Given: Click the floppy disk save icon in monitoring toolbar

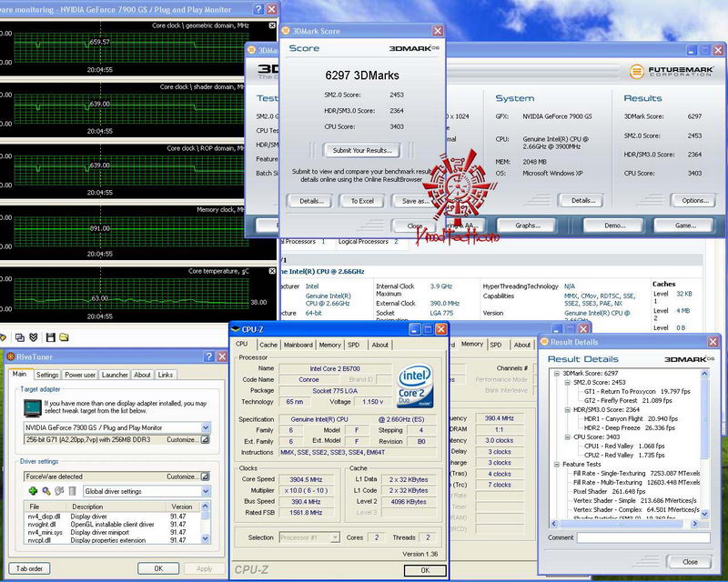Looking at the screenshot, I should (51, 337).
